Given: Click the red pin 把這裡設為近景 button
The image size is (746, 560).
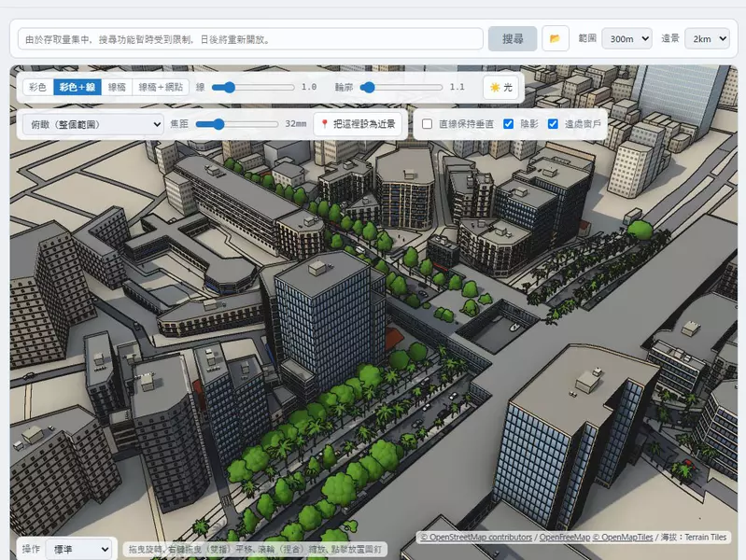Looking at the screenshot, I should [358, 124].
